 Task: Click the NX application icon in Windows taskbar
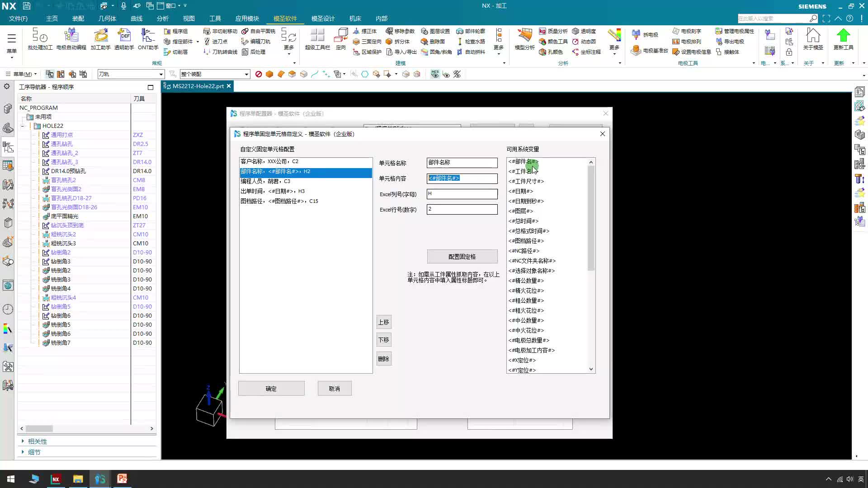[x=56, y=479]
